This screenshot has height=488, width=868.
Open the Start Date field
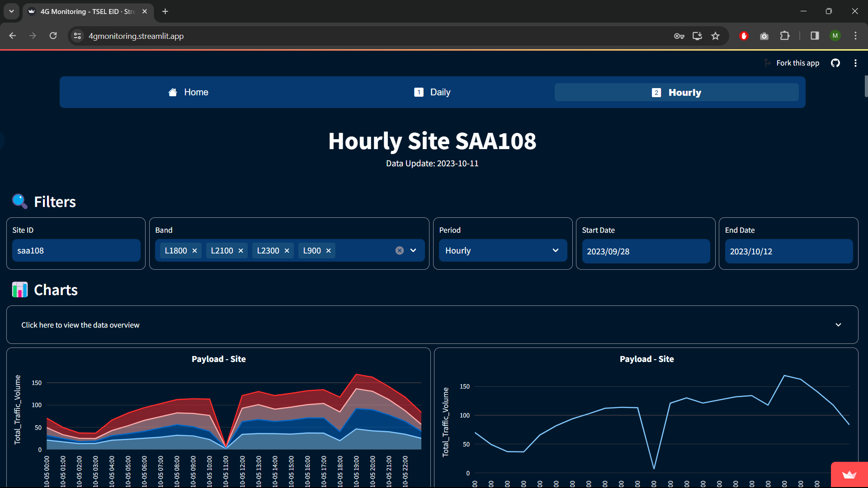coord(646,252)
